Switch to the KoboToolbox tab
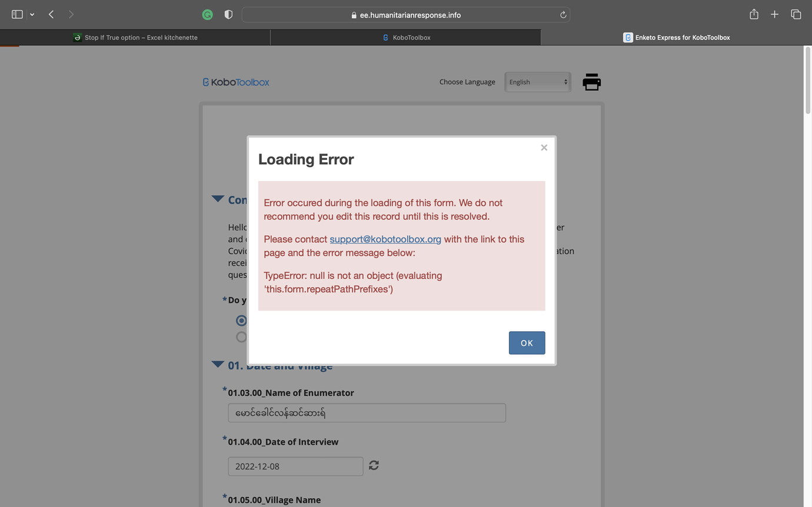 pyautogui.click(x=405, y=36)
